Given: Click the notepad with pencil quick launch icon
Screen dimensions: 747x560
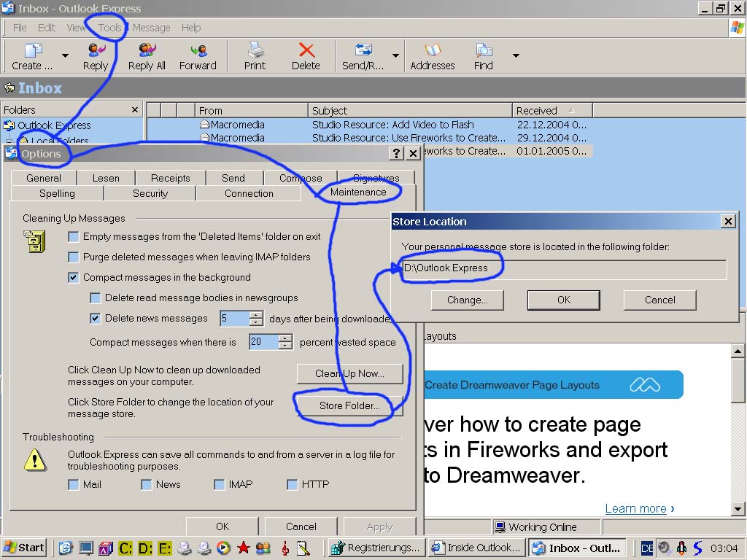Looking at the screenshot, I should 303,548.
